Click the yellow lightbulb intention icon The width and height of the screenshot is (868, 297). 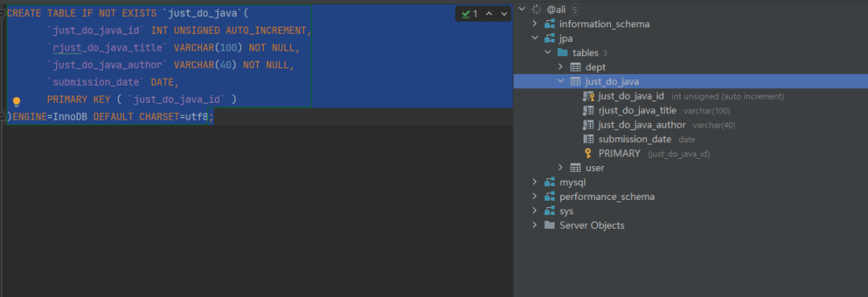(17, 102)
